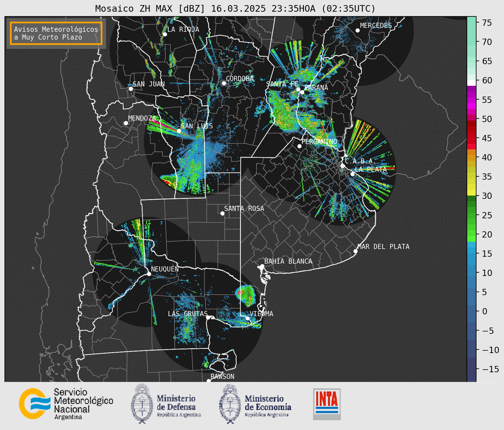Viewport: 504px width, 430px height.
Task: Click the Mar del Plata city marker
Action: coord(356,251)
